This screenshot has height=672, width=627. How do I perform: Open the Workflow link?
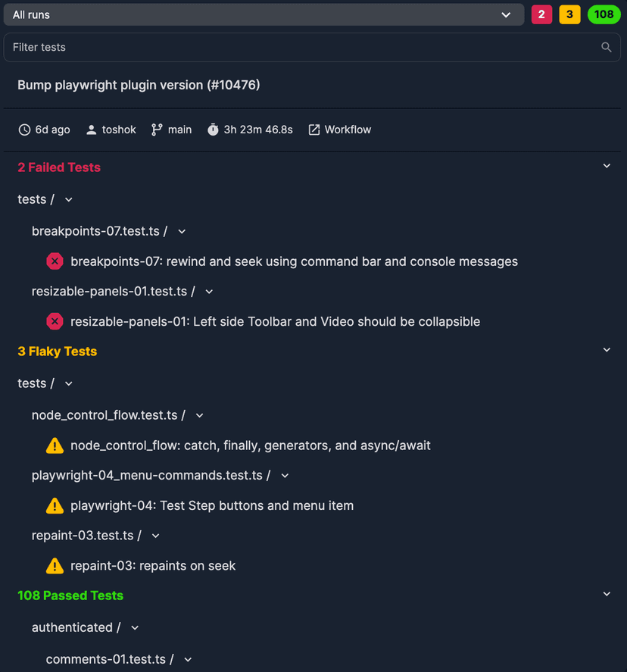[340, 130]
